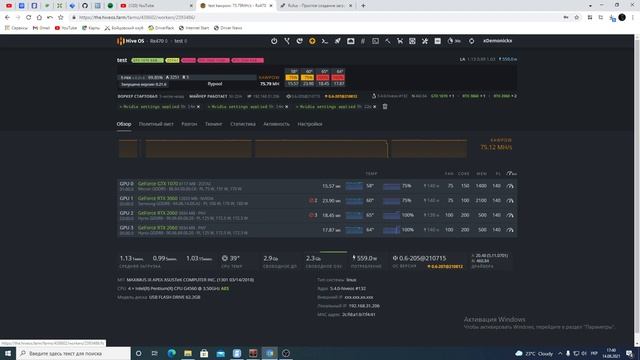640x360 pixels.
Task: Open File Explorer from the taskbar
Action: [188, 353]
